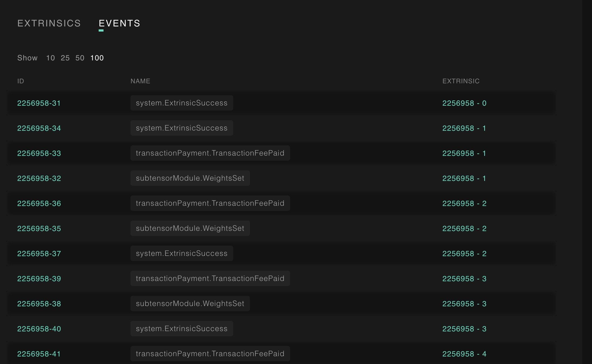Open extrinsic 2256958 - 0 link
Viewport: 592px width, 364px height.
tap(464, 103)
